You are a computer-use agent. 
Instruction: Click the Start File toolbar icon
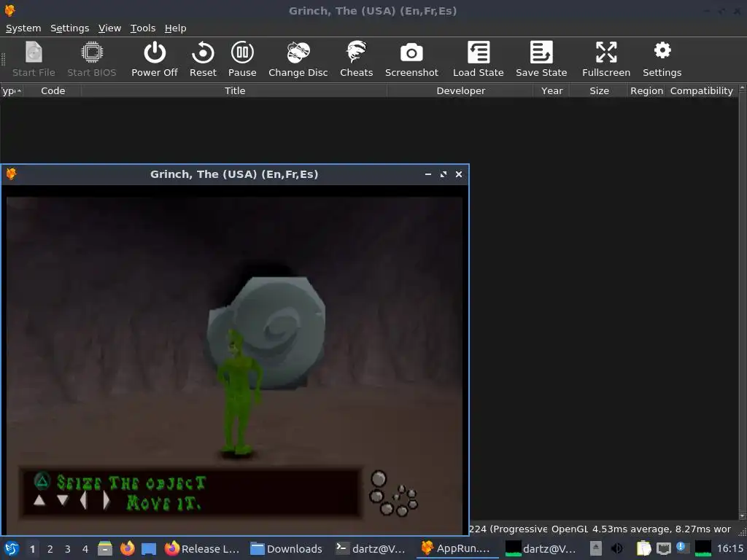[x=34, y=59]
